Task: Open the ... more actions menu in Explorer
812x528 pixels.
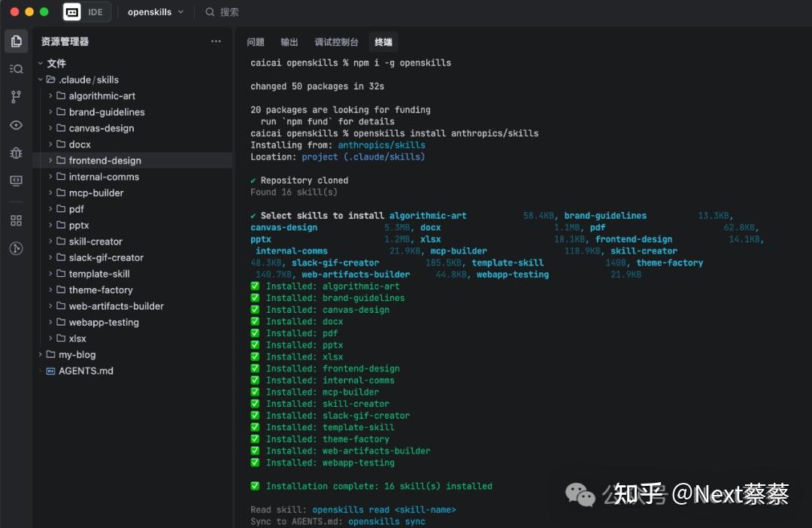Action: [x=216, y=41]
